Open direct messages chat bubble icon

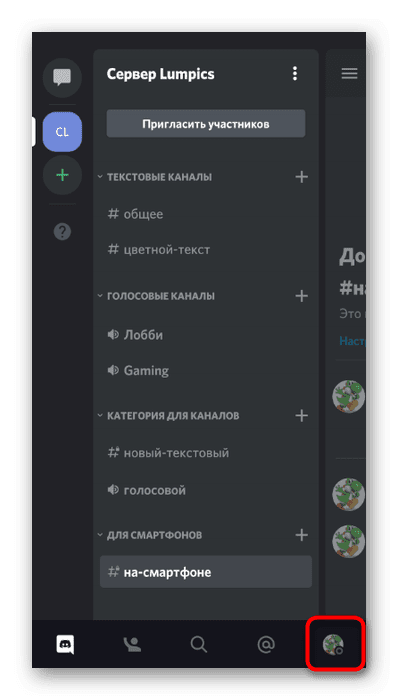pos(62,78)
